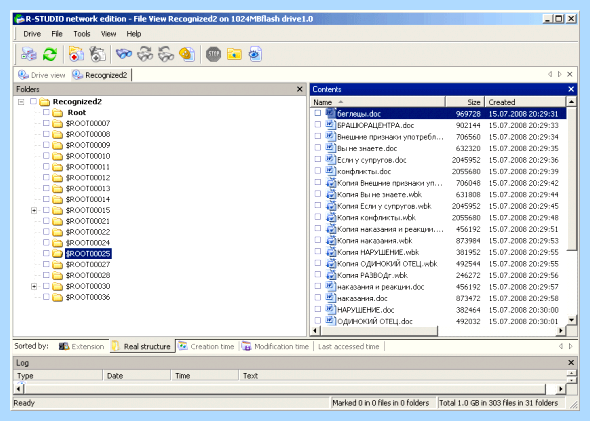
Task: Sort by Last accessed time tab
Action: click(x=349, y=346)
